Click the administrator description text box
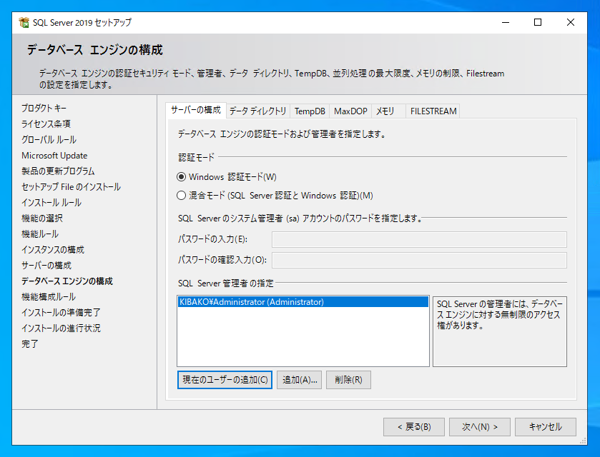 click(x=499, y=331)
